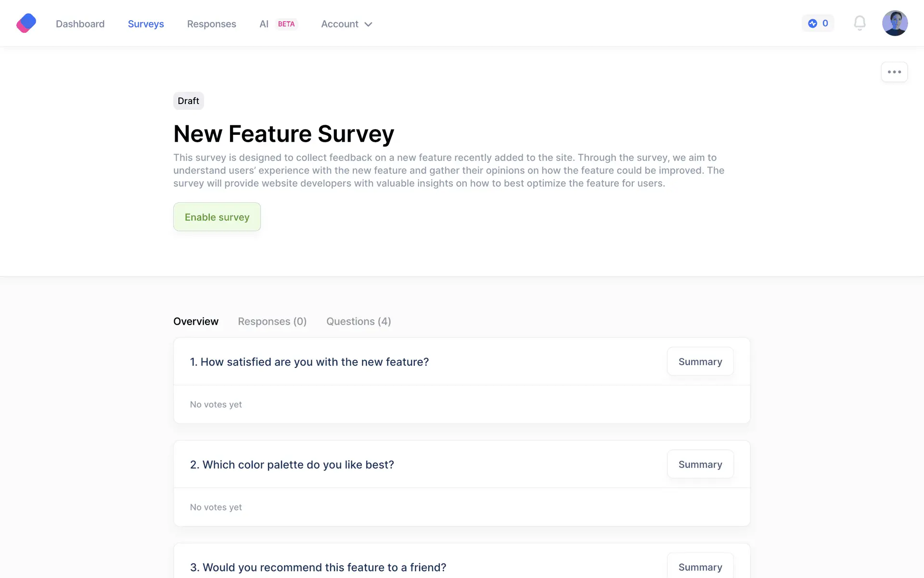Open Summary for the recommend-to-friend question

click(700, 567)
